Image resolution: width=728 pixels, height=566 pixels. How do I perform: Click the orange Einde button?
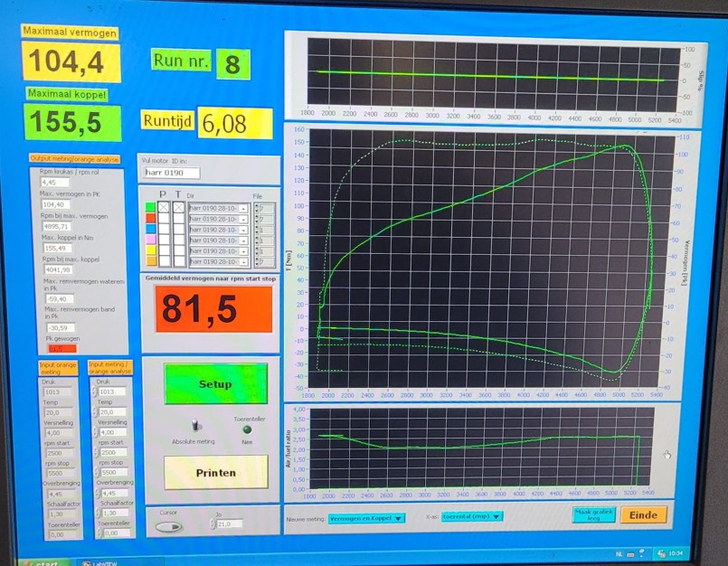click(644, 514)
